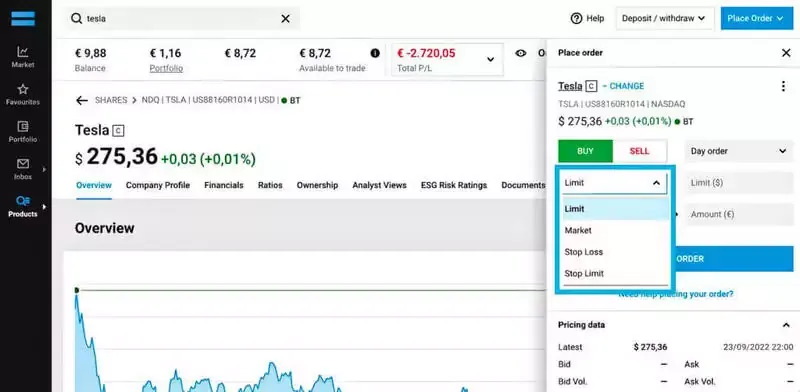Expand the Products submenu arrow

[x=44, y=207]
